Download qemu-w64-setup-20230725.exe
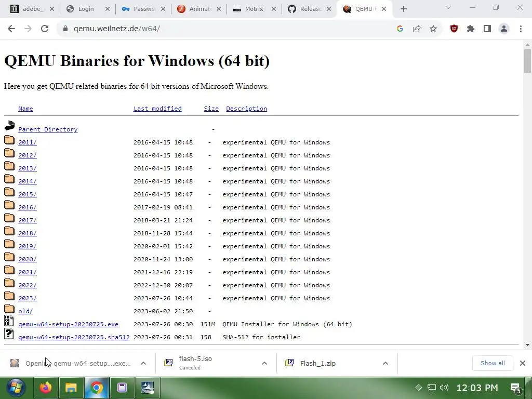This screenshot has width=532, height=399. pos(68,324)
